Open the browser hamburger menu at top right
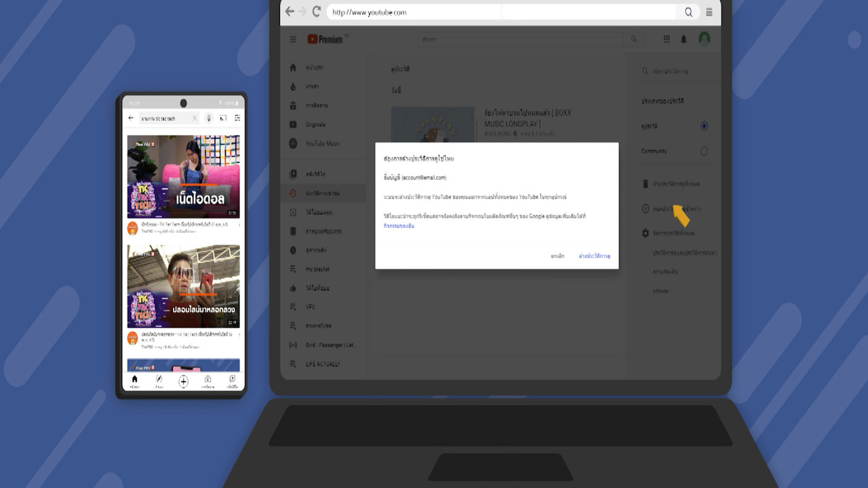 click(709, 12)
